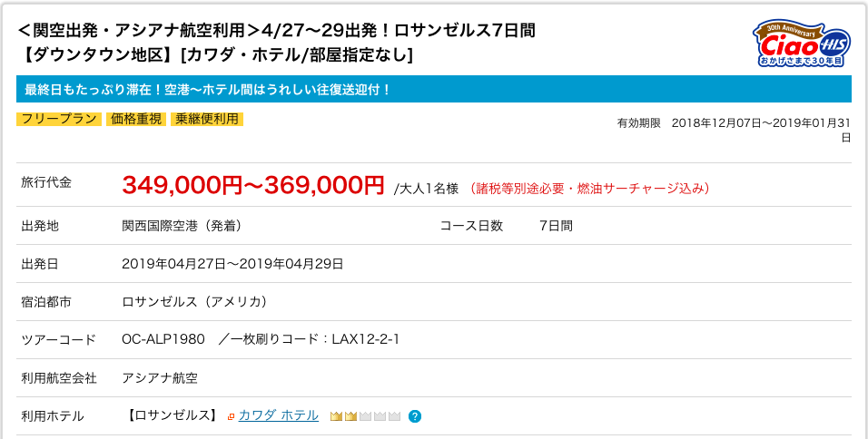Click the departure date range 2019年04月27日
Screen dimensions: 868x439
click(232, 264)
